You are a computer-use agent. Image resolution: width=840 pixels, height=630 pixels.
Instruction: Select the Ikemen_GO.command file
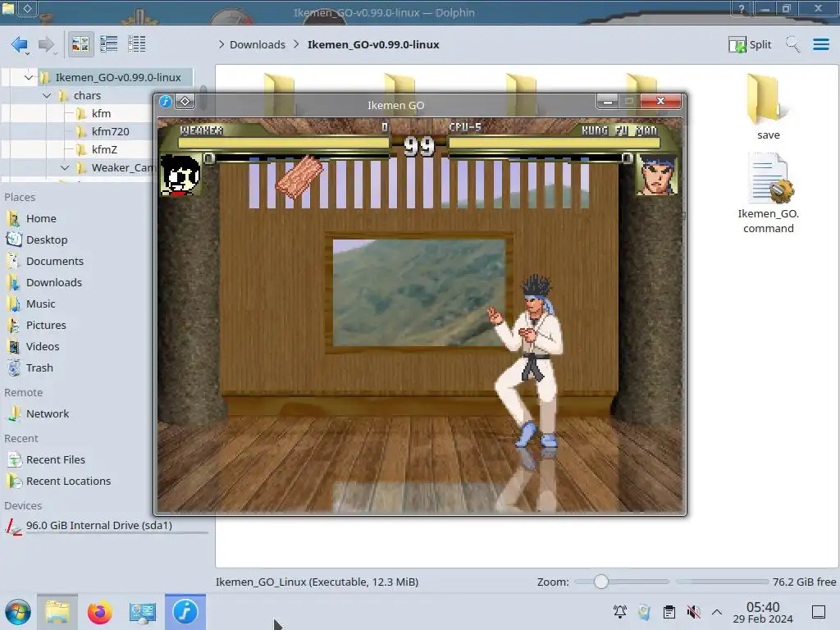pos(768,194)
